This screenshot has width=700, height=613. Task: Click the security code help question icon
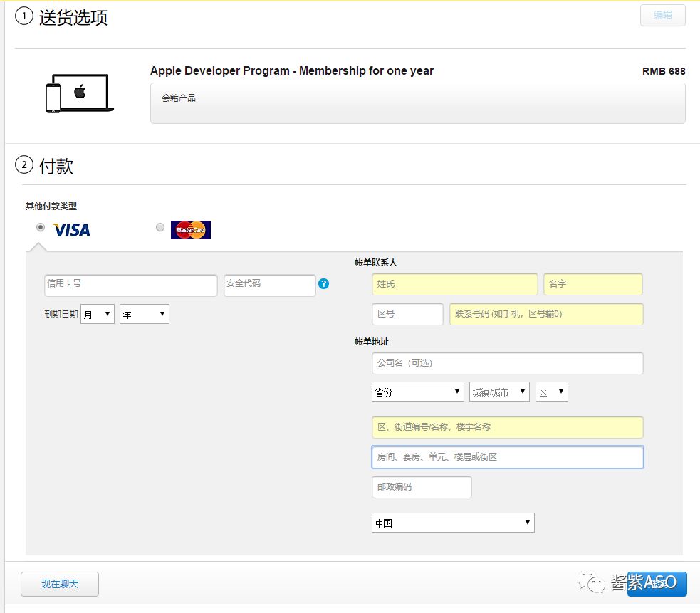point(324,283)
